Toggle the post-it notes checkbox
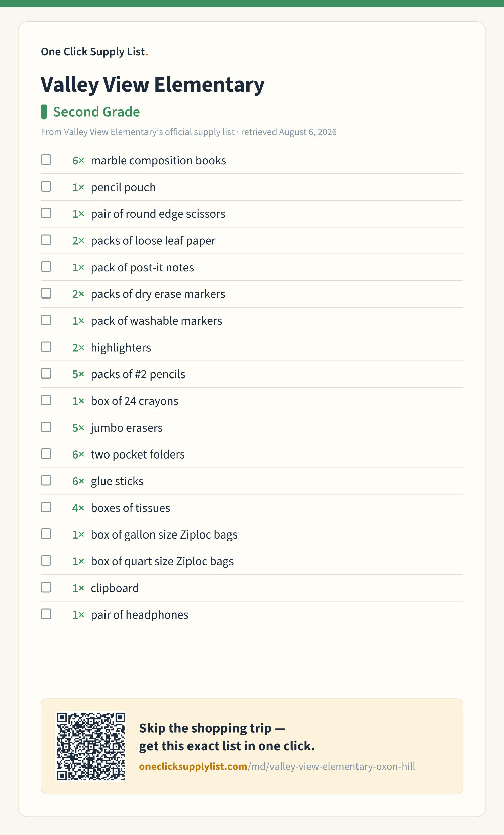504x835 pixels. 46,267
